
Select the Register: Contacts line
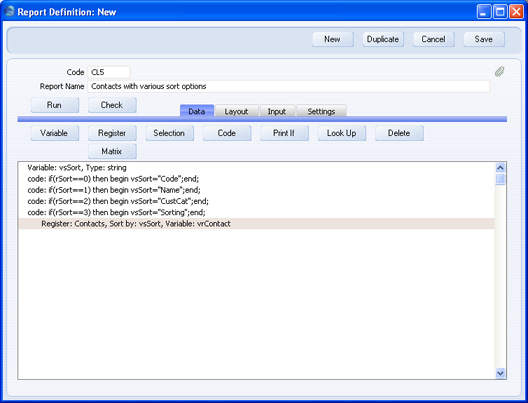(x=256, y=224)
